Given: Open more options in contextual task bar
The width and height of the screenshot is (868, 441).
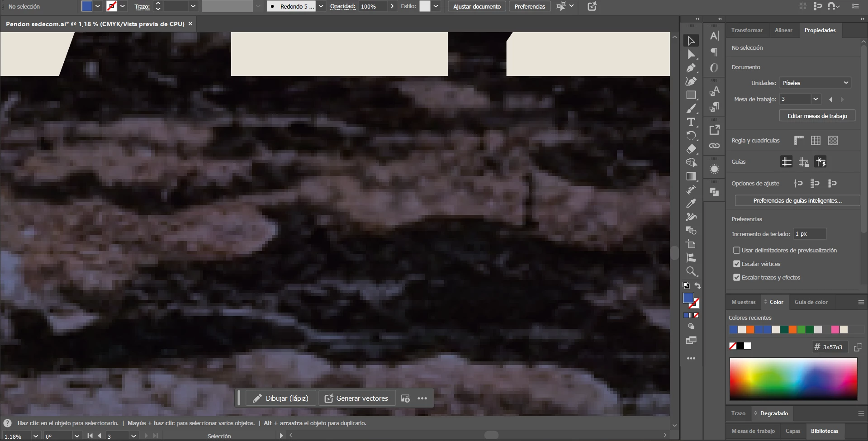Looking at the screenshot, I should pos(422,398).
